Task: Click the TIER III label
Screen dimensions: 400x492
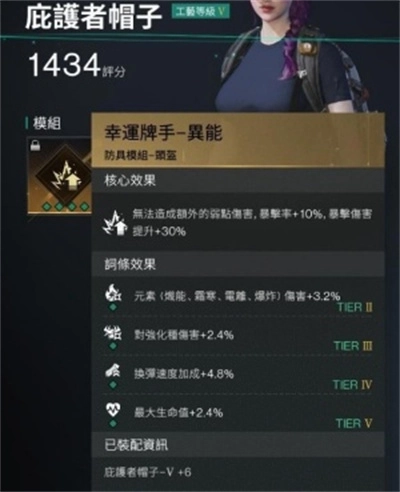Action: [x=353, y=346]
